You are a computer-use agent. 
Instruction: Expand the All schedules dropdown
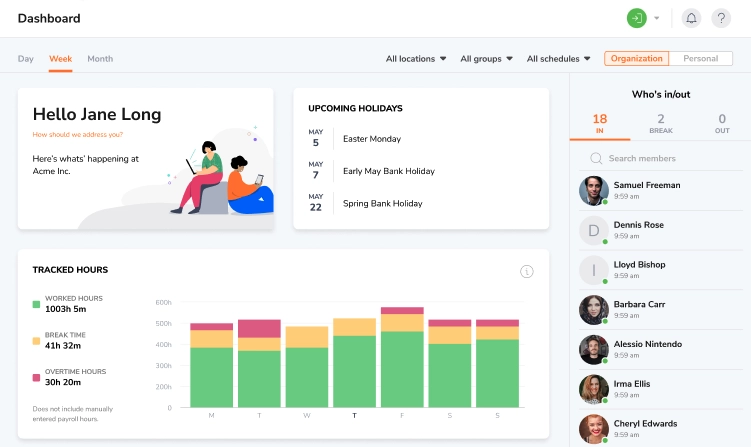point(558,59)
